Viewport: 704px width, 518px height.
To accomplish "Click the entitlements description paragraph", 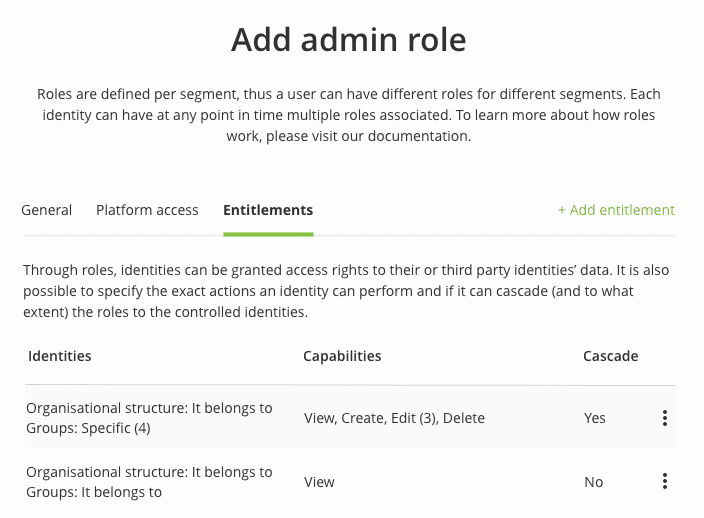I will coord(346,291).
